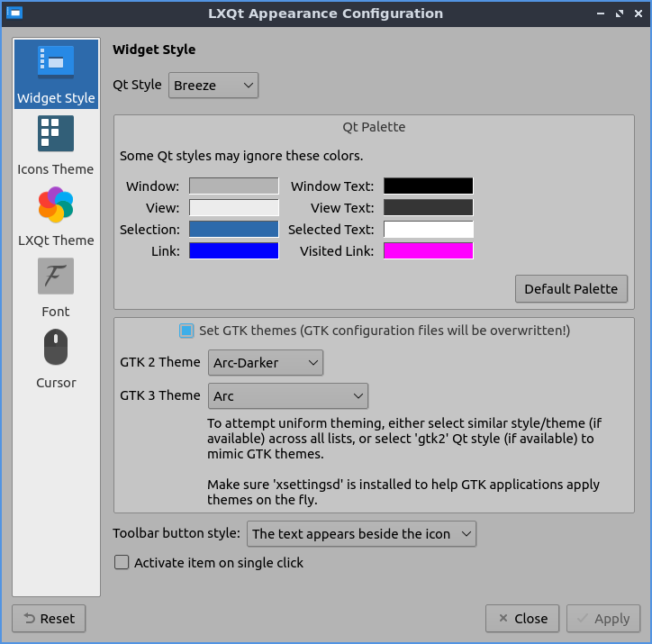This screenshot has width=652, height=644.
Task: Open the LXQt Theme colorful icon
Action: [x=56, y=205]
